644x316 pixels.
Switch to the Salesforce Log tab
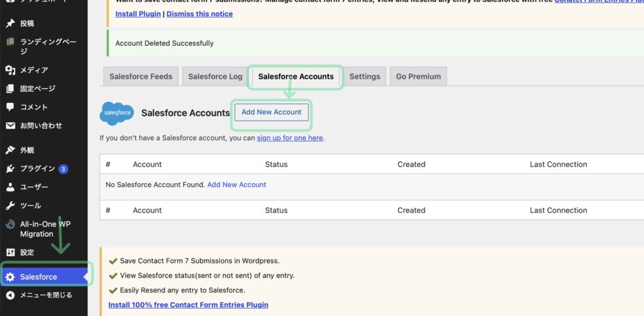[215, 77]
